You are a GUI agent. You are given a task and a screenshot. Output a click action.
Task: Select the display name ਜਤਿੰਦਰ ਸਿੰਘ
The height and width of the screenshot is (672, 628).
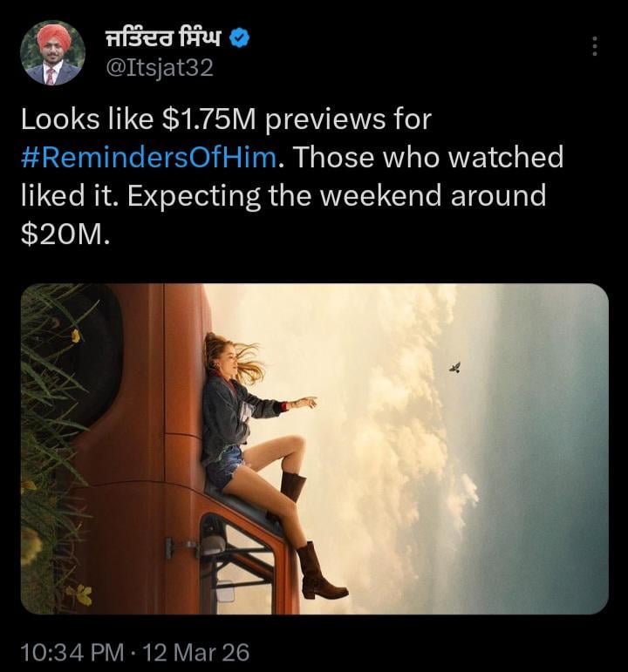163,38
